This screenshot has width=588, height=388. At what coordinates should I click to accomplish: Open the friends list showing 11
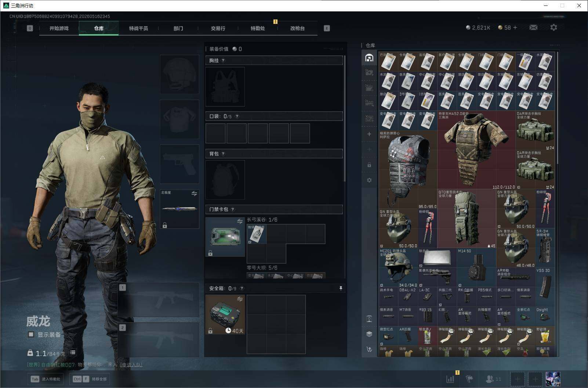click(x=493, y=379)
